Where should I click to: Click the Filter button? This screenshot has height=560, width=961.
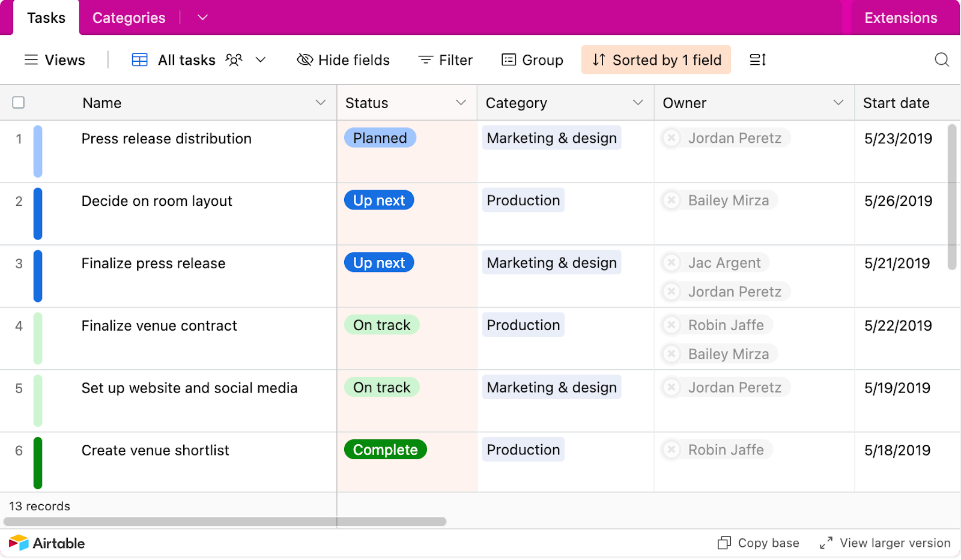tap(446, 60)
